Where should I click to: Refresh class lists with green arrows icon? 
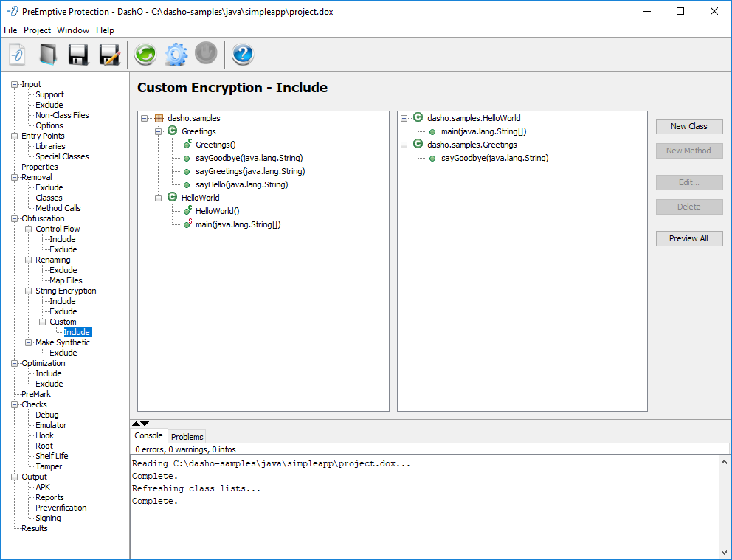pyautogui.click(x=145, y=55)
